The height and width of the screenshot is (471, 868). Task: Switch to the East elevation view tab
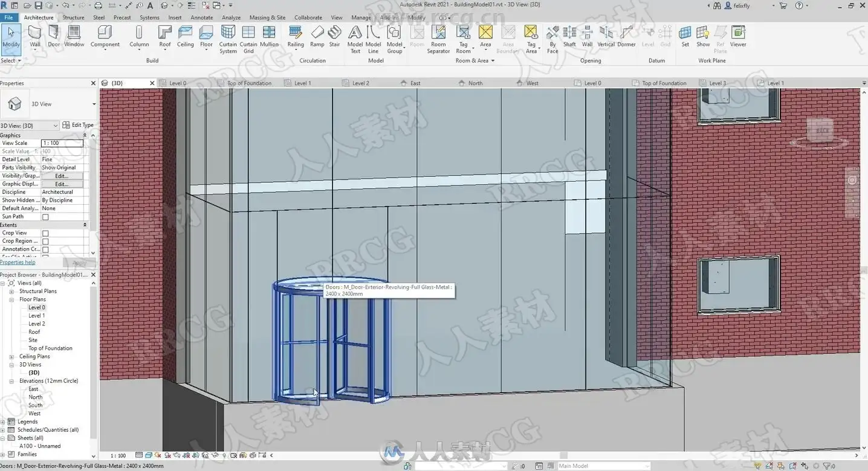point(415,83)
